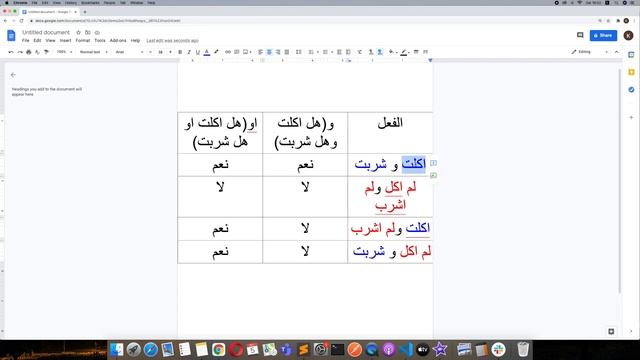Click the font size 14 field

click(x=160, y=52)
